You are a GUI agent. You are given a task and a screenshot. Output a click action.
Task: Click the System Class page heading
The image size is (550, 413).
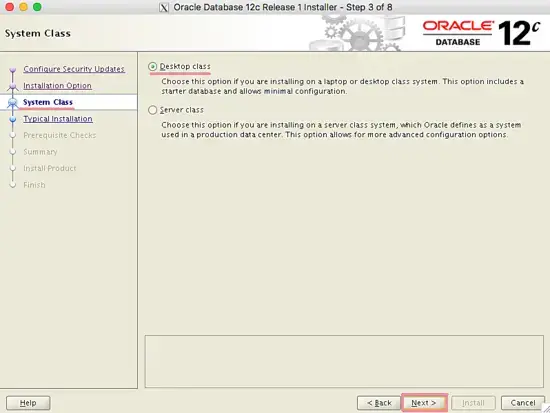pyautogui.click(x=38, y=33)
